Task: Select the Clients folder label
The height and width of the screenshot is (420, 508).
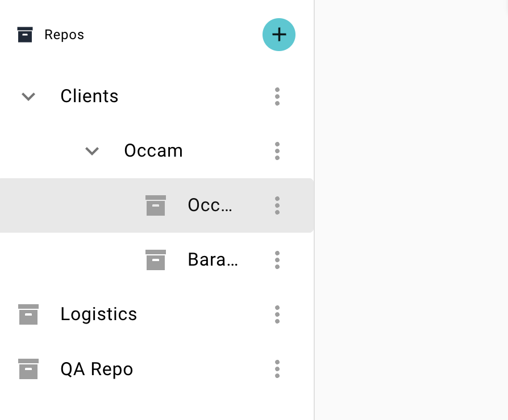Action: click(x=89, y=96)
